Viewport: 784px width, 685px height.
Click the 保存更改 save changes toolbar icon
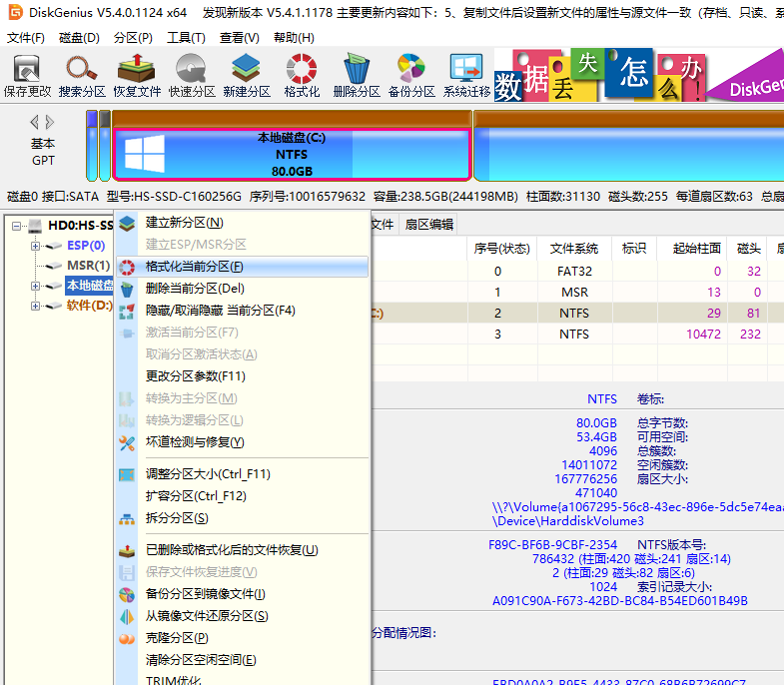click(x=27, y=76)
